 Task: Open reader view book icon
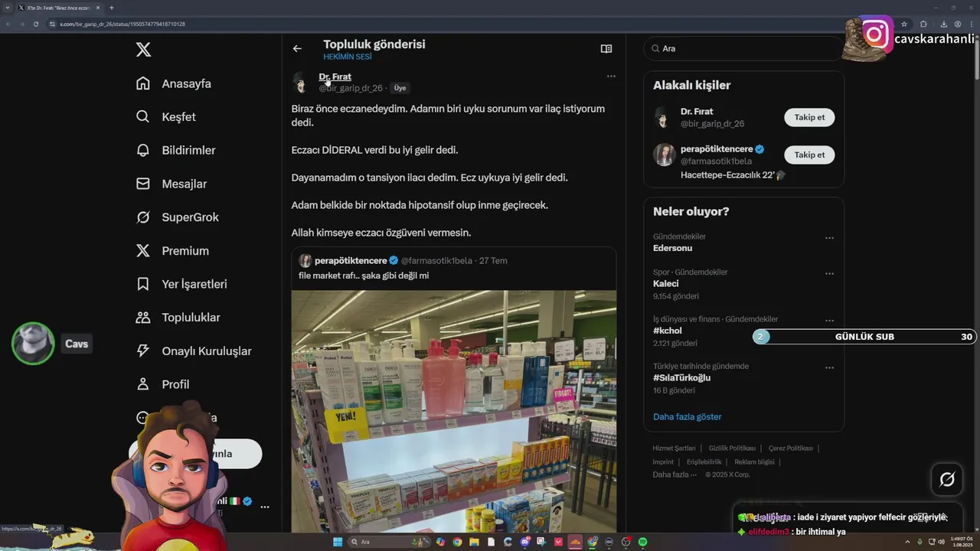pos(606,48)
